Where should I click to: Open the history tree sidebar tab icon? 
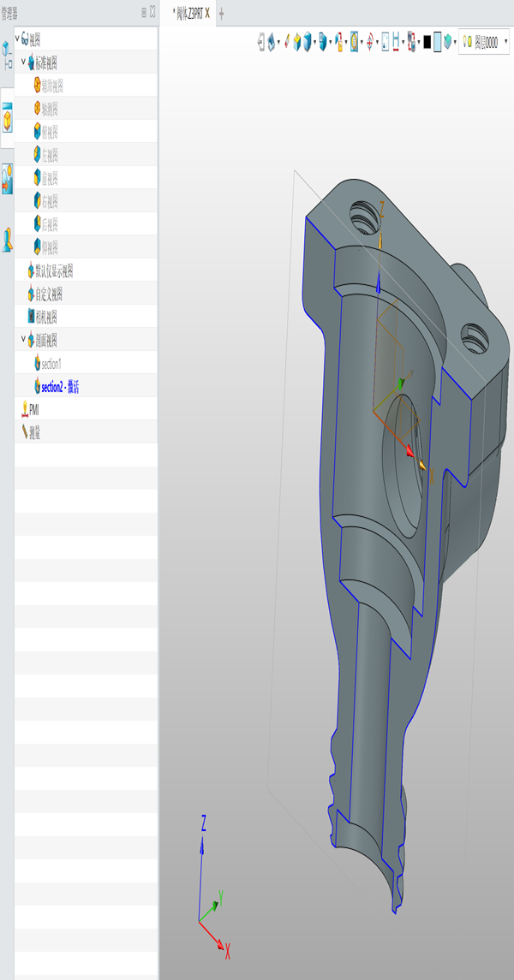point(7,56)
